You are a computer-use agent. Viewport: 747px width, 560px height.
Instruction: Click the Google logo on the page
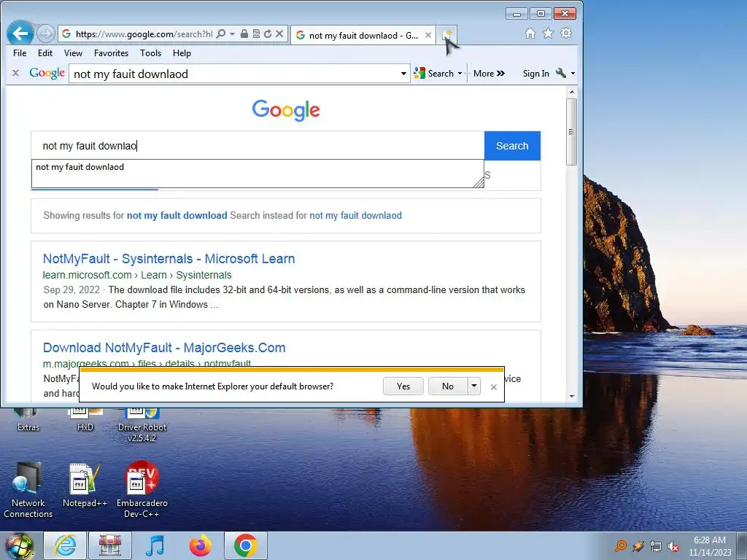click(286, 110)
